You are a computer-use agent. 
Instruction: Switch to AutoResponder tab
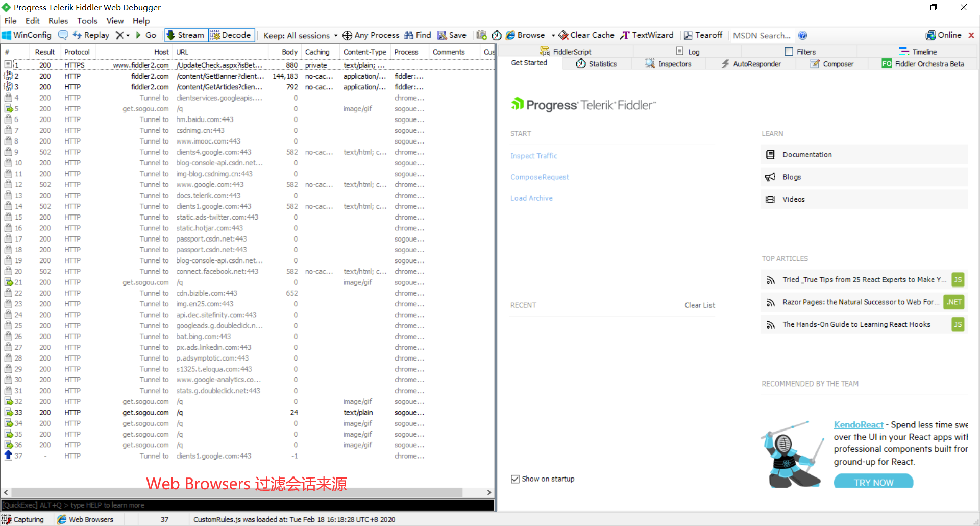(751, 64)
